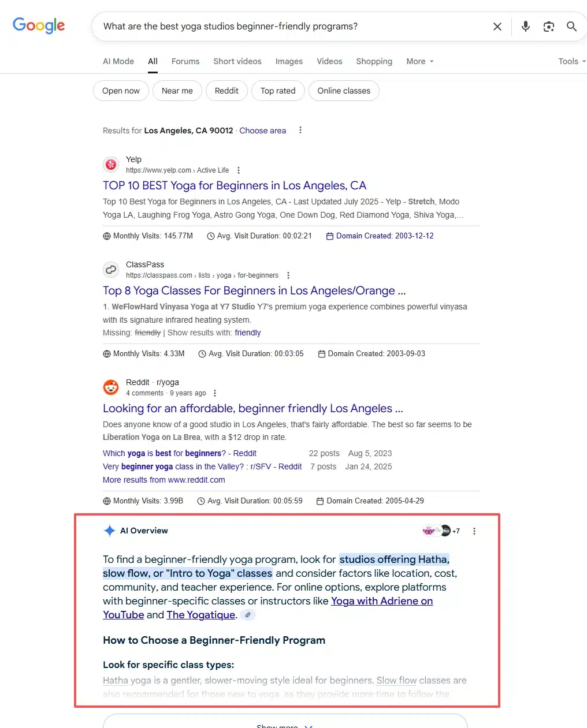587x728 pixels.
Task: Open three-dot menu beside ClassPass URL
Action: point(288,275)
